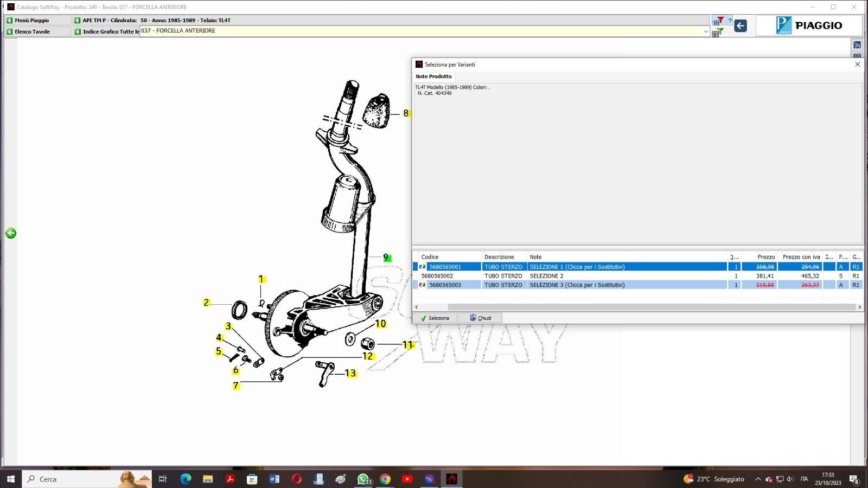868x488 pixels.
Task: Click the Chiudi button
Action: pos(481,318)
